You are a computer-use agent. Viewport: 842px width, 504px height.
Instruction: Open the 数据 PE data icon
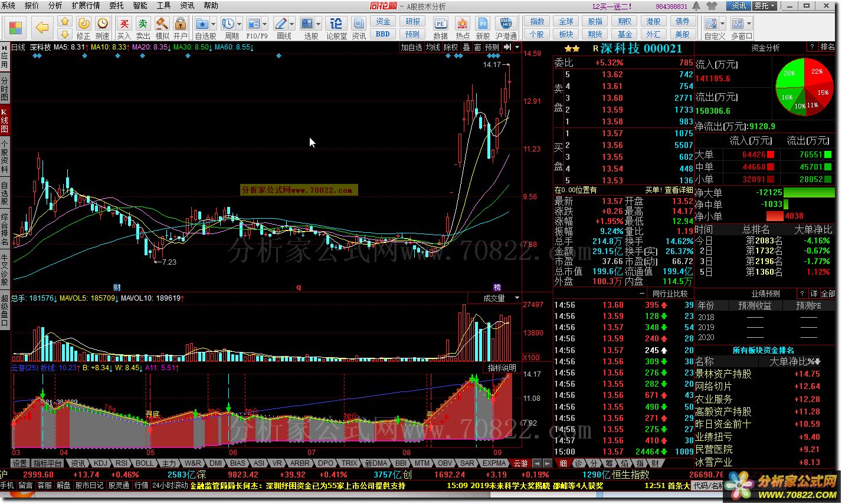441,27
